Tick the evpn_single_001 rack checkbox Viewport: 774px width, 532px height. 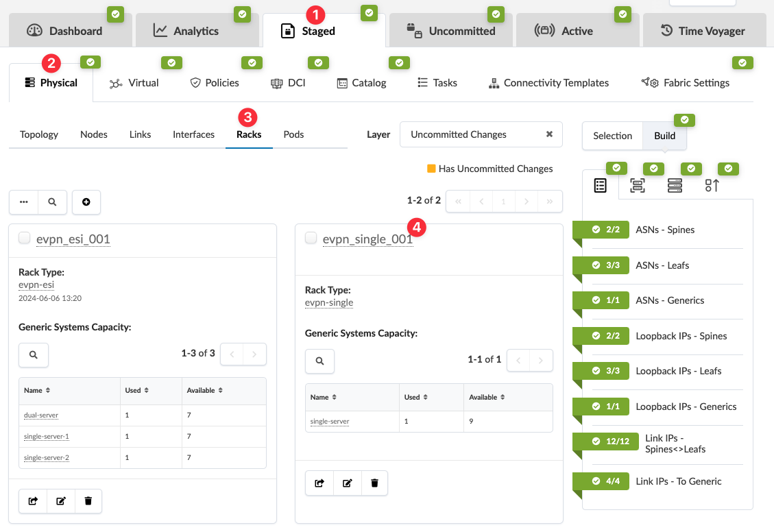click(311, 238)
